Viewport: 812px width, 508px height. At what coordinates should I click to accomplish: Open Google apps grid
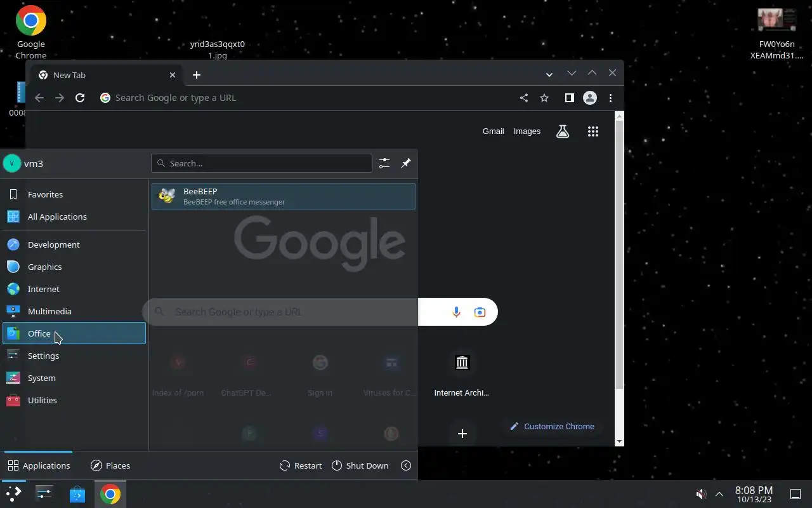click(x=593, y=131)
